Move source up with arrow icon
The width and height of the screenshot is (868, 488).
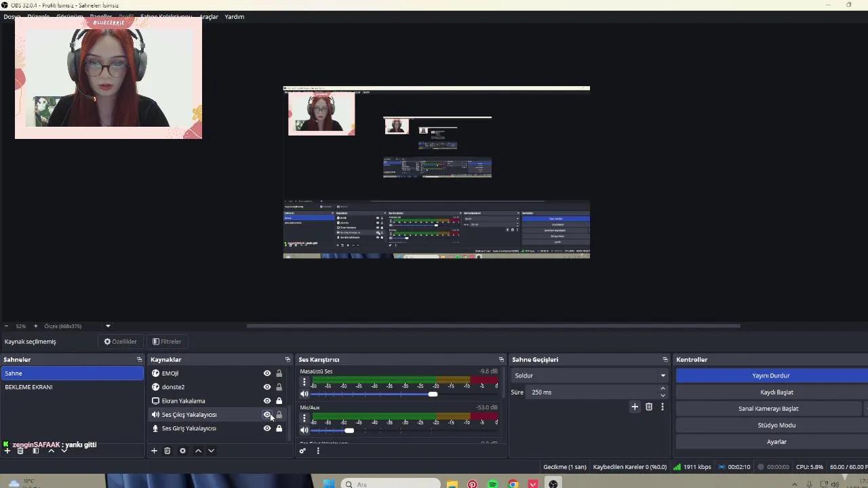pyautogui.click(x=198, y=451)
